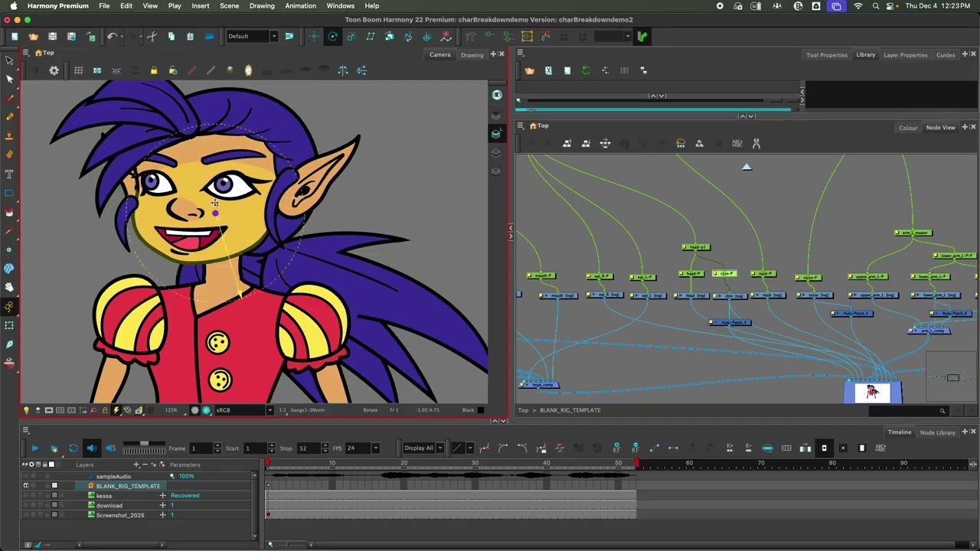Toggle the grid icon in Camera toolbar
The image size is (980, 551).
point(78,70)
